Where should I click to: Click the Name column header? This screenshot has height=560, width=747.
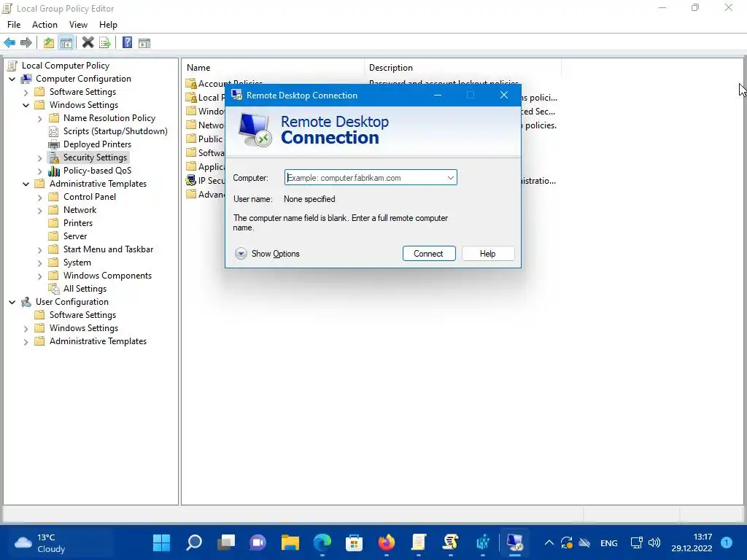(x=274, y=68)
